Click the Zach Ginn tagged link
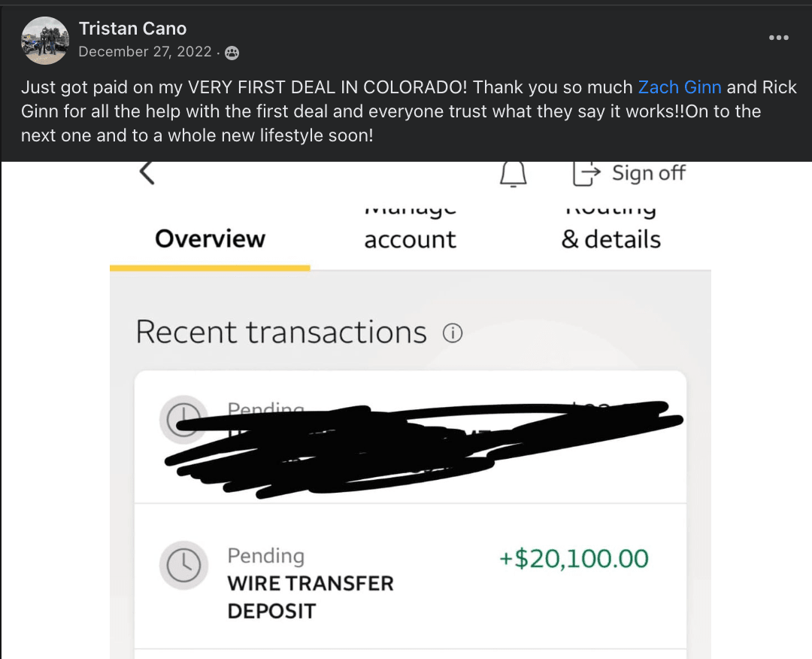 pyautogui.click(x=680, y=87)
